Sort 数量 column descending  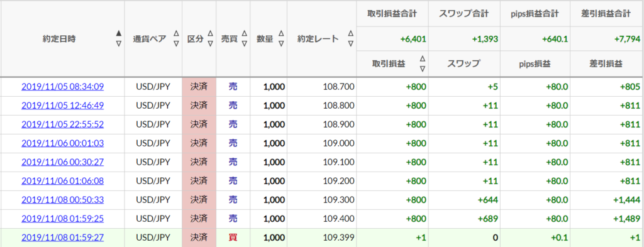tap(281, 43)
